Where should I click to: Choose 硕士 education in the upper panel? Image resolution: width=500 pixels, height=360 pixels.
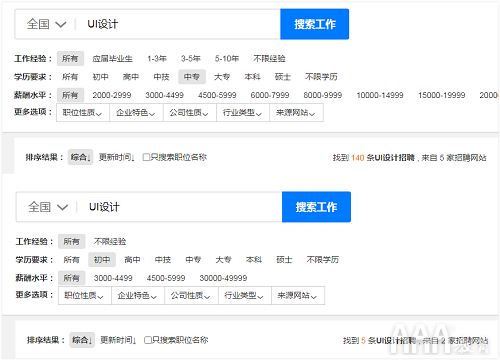(283, 77)
